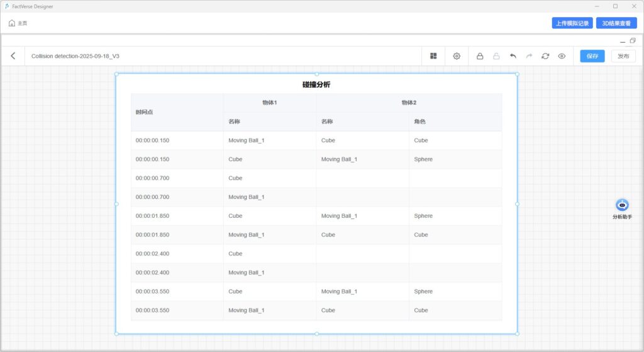Click the 保存 save button
The image size is (644, 352).
(592, 56)
